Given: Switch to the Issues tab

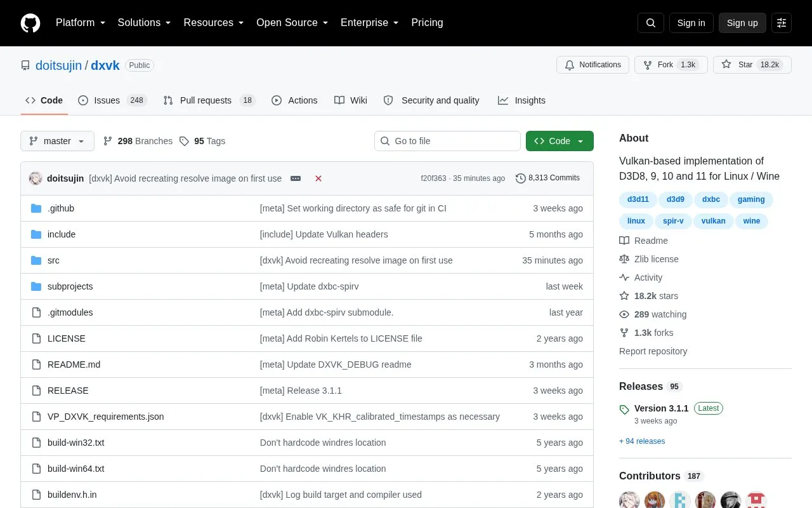Looking at the screenshot, I should click(113, 100).
